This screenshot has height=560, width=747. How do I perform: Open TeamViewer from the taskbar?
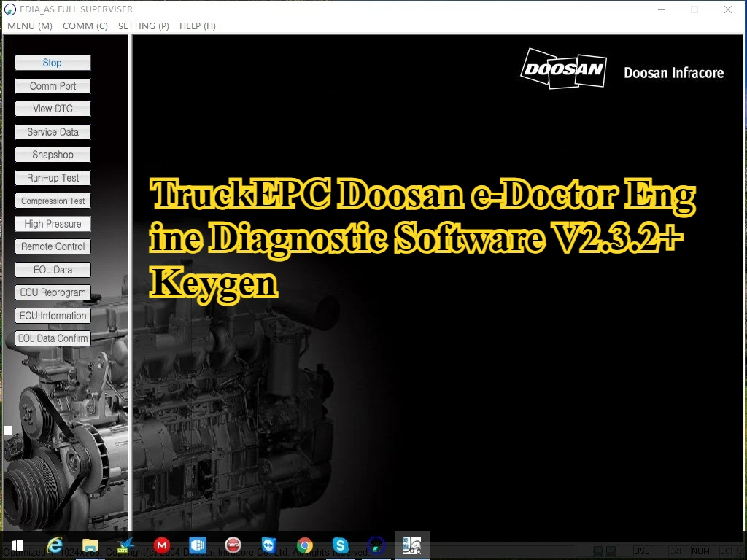pos(269,545)
